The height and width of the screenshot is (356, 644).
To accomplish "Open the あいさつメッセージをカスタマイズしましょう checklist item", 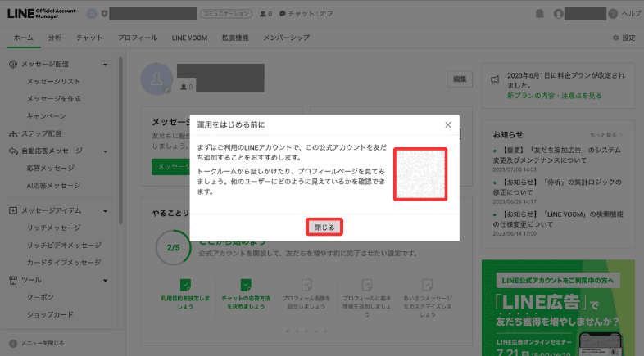I will tap(427, 298).
